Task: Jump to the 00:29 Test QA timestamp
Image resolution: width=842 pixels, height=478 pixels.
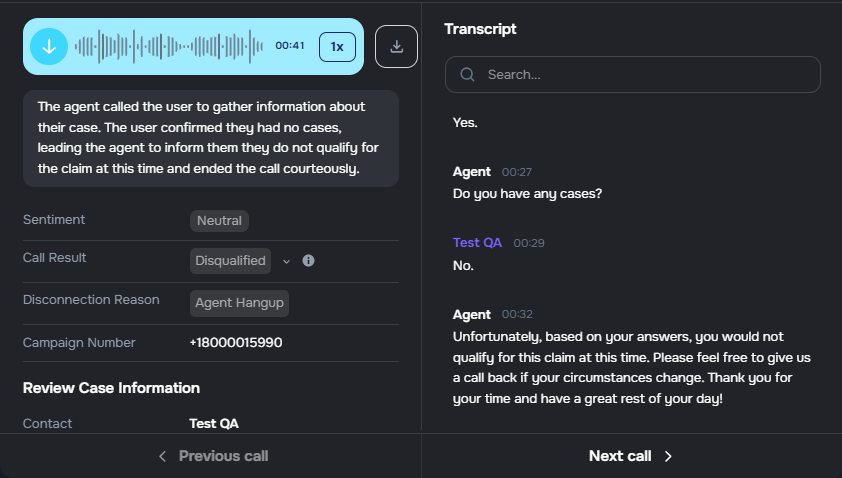Action: click(x=528, y=243)
